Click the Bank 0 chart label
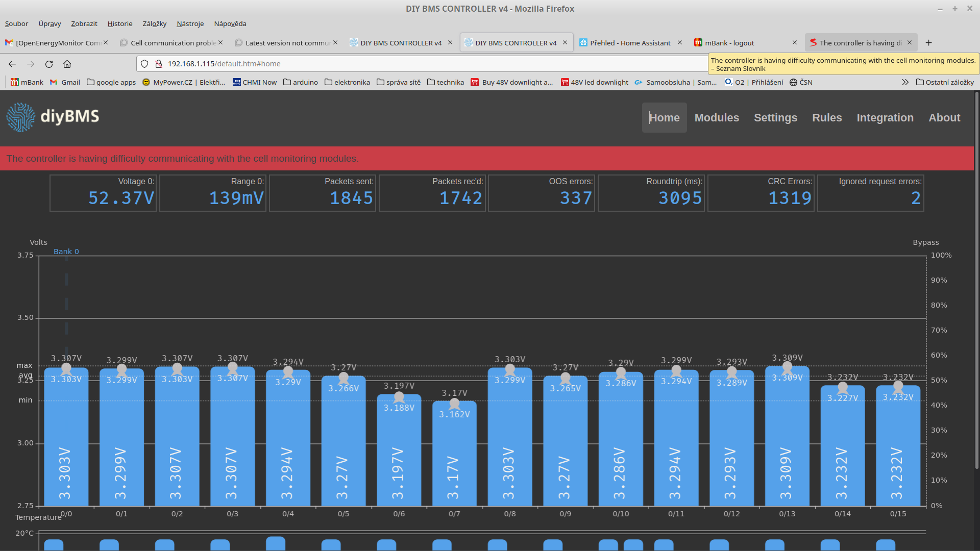The height and width of the screenshot is (551, 980). [x=66, y=252]
